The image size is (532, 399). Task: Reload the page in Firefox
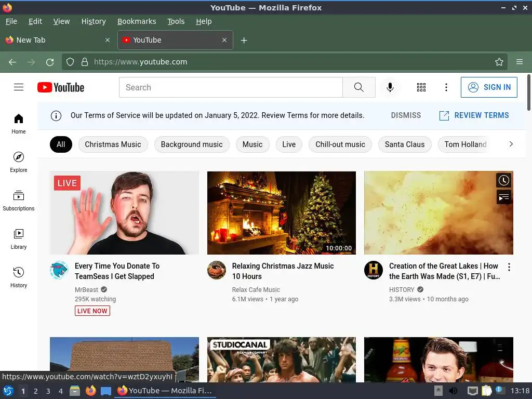pyautogui.click(x=50, y=62)
